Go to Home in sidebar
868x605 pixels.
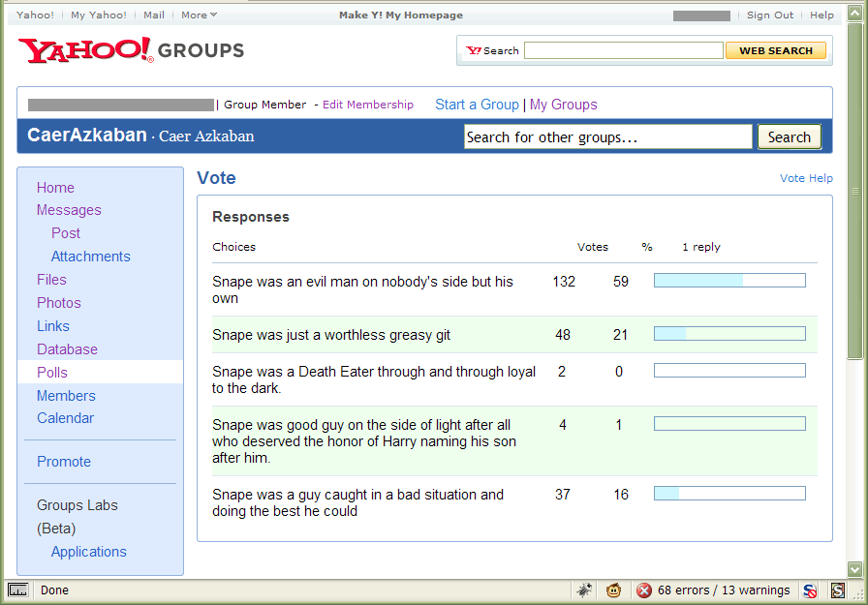(55, 188)
